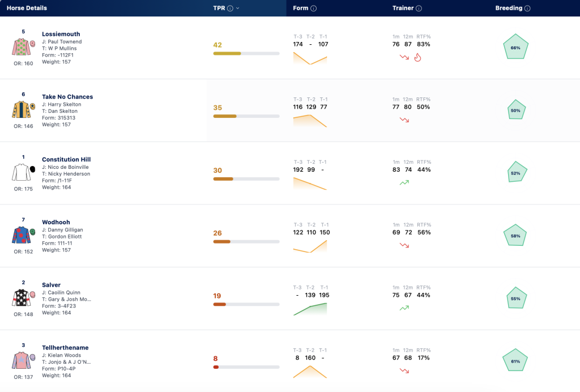Click jockey text 'J: Caoilin Quinn'
This screenshot has height=392, width=580.
click(61, 292)
